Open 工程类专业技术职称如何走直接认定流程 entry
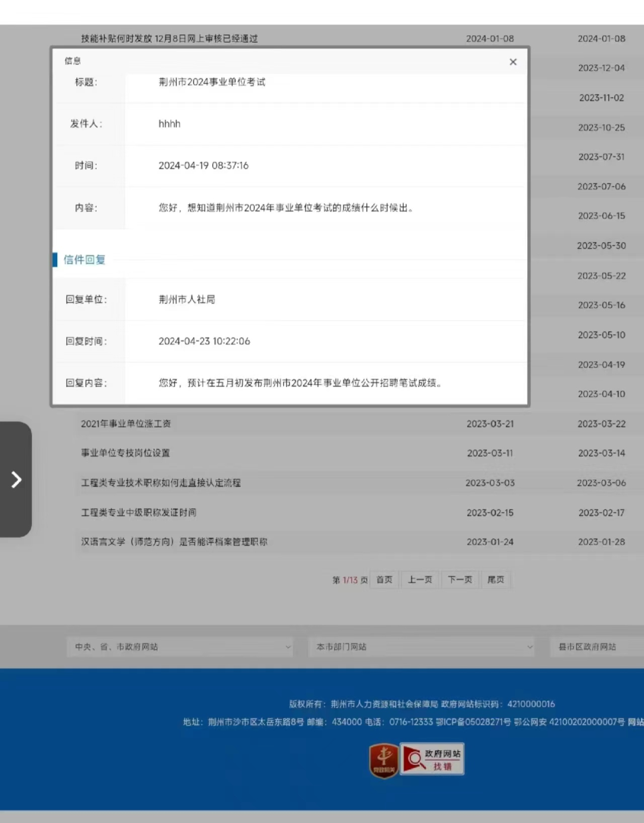644x823 pixels. pos(162,483)
